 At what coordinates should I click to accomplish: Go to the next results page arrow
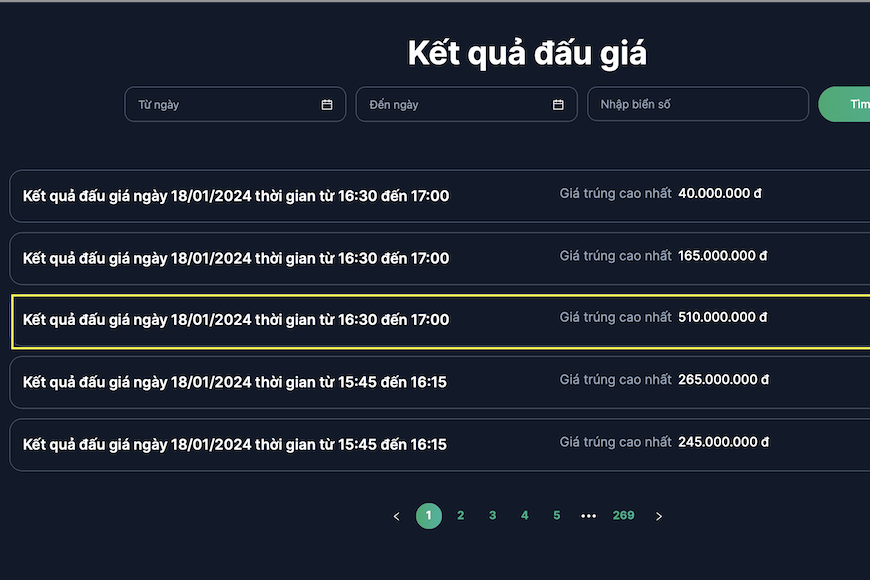pyautogui.click(x=659, y=516)
